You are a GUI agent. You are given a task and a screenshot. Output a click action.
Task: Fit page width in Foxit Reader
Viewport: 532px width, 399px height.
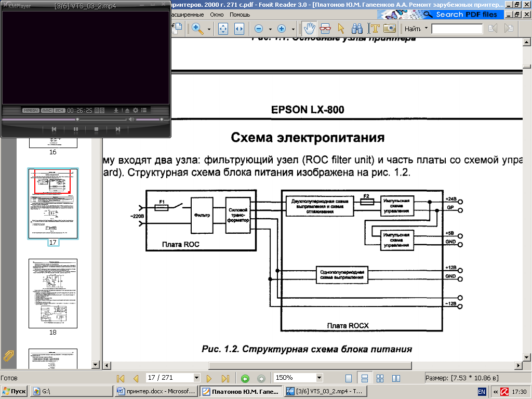pyautogui.click(x=239, y=29)
